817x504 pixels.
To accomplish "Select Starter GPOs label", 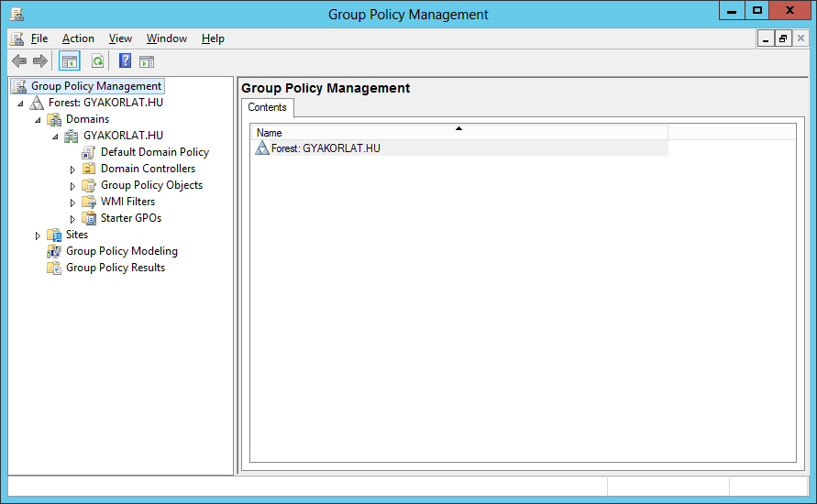I will click(131, 218).
